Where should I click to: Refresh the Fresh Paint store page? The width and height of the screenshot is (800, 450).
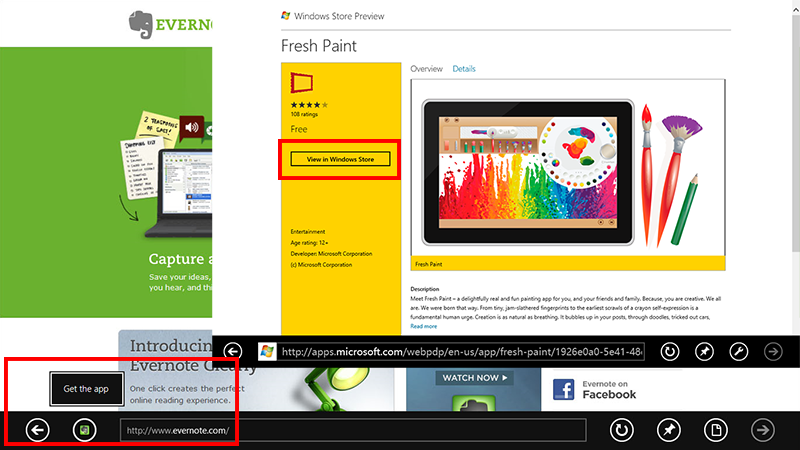[x=670, y=351]
